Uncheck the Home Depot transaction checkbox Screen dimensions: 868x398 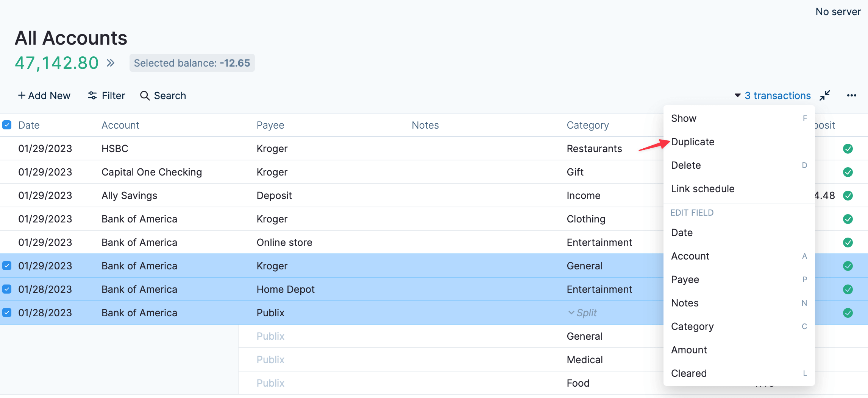pyautogui.click(x=7, y=289)
